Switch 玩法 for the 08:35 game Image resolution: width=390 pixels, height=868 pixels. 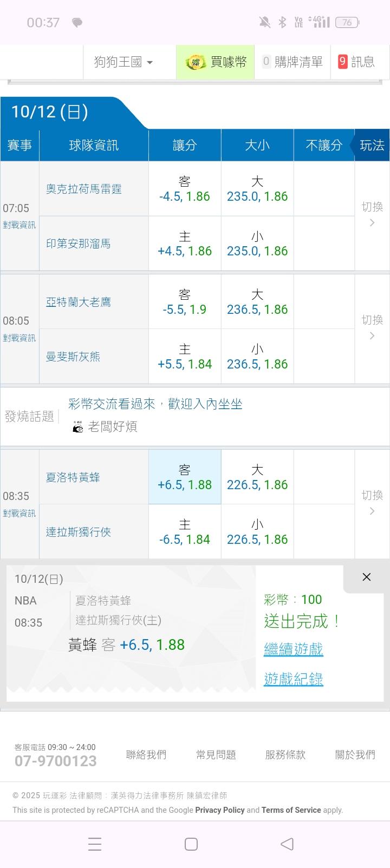tap(372, 503)
